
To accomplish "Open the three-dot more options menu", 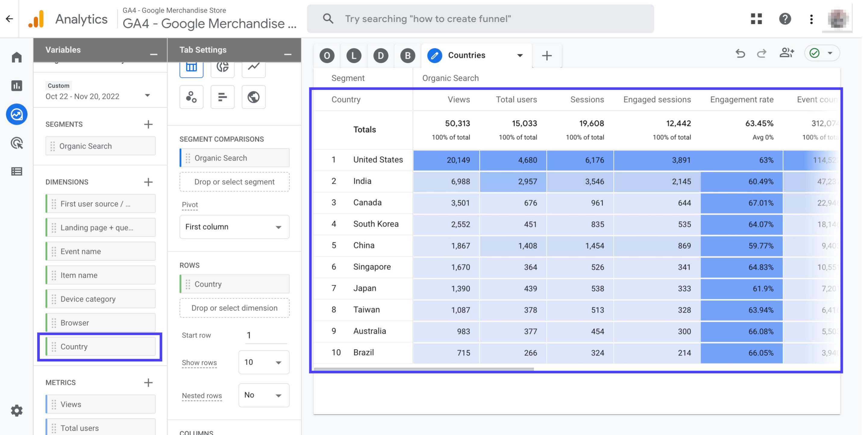I will pyautogui.click(x=811, y=19).
